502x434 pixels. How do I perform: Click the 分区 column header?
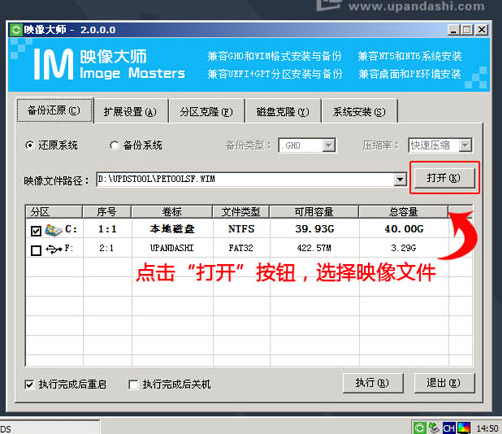pyautogui.click(x=54, y=212)
